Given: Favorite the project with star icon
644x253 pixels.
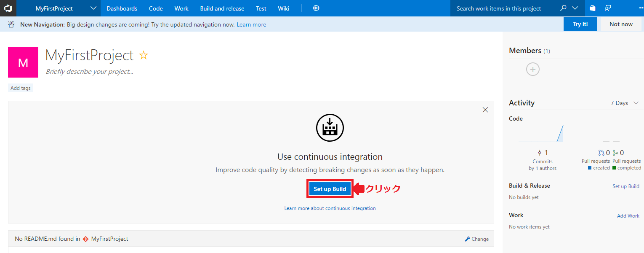Looking at the screenshot, I should coord(144,55).
